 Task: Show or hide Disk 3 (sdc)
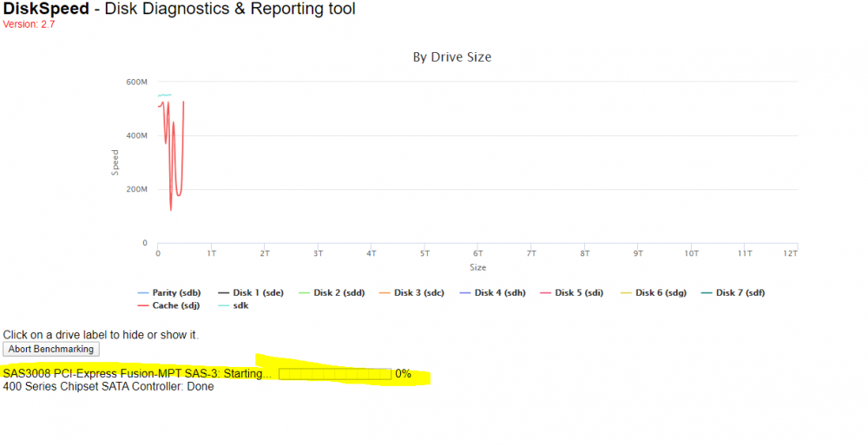(x=411, y=292)
